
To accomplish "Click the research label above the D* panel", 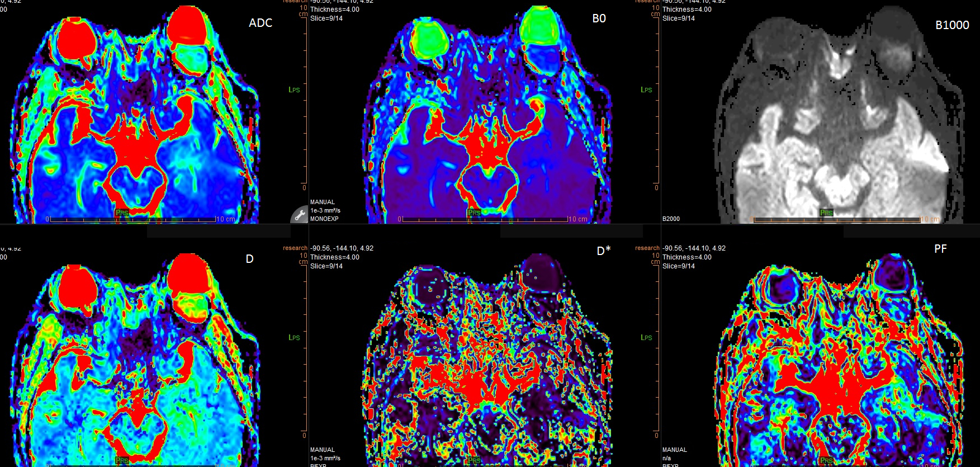I will point(295,248).
